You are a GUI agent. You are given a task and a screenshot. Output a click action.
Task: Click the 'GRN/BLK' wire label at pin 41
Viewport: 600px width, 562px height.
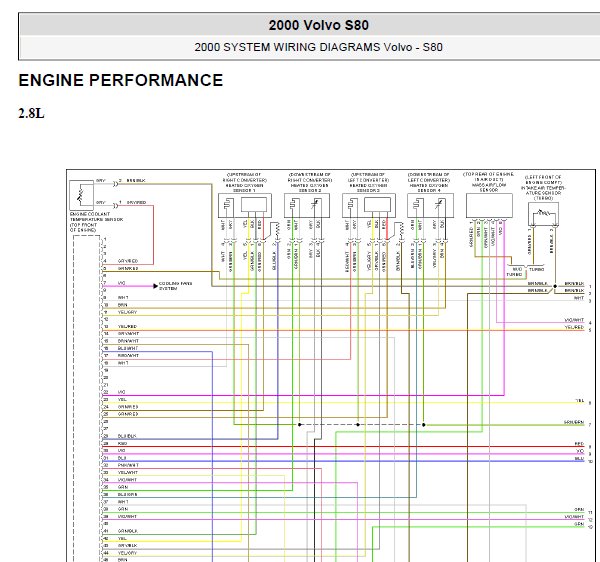pyautogui.click(x=128, y=531)
